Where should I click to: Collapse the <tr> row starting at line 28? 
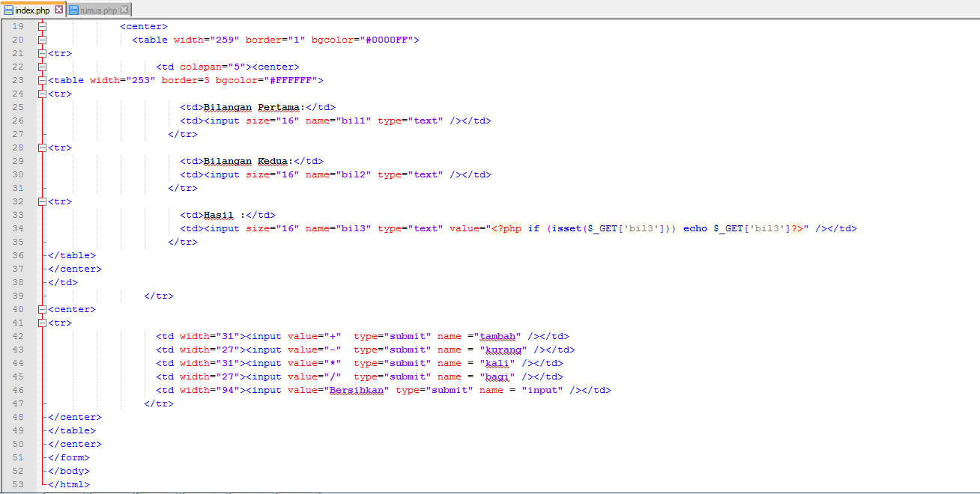[x=42, y=147]
